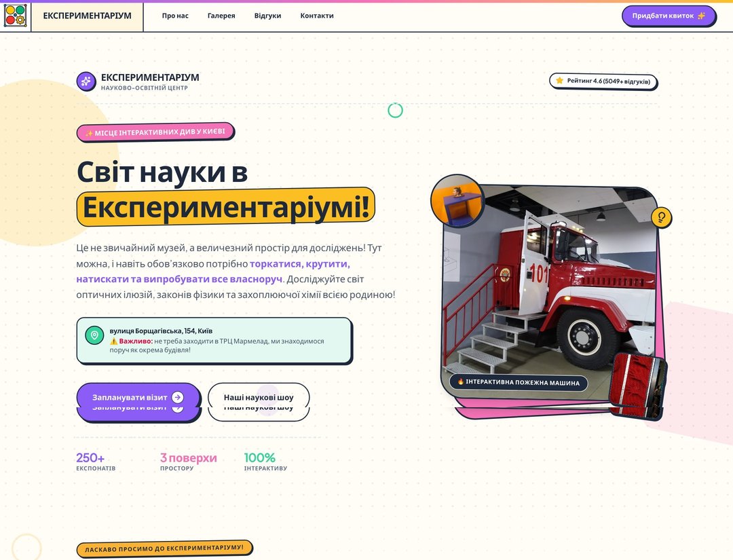Click the warning icon before Важливо
The height and width of the screenshot is (560, 733).
[x=113, y=341]
